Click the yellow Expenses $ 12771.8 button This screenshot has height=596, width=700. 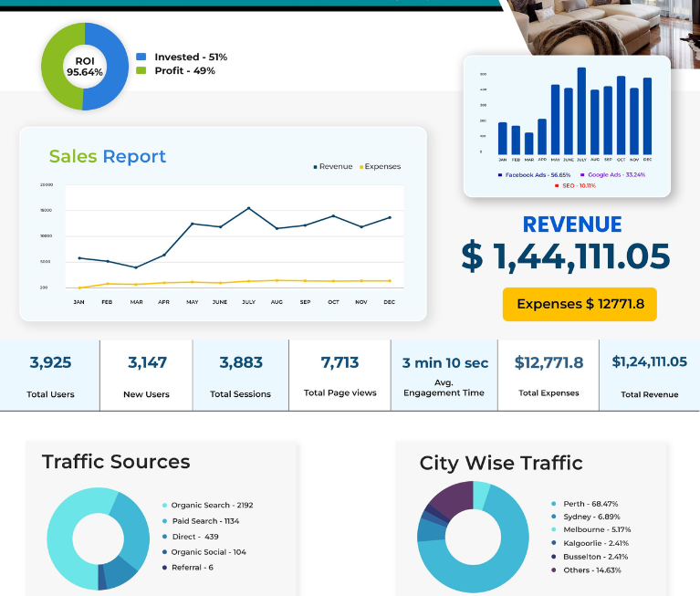pyautogui.click(x=580, y=304)
